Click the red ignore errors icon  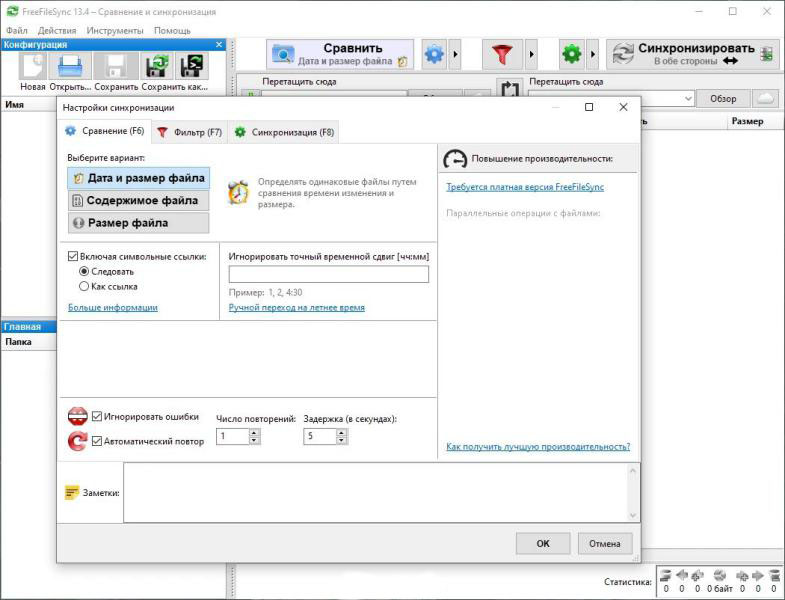(78, 416)
